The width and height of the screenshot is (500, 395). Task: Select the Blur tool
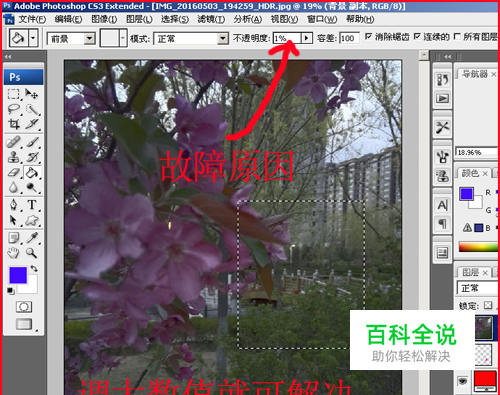point(14,188)
